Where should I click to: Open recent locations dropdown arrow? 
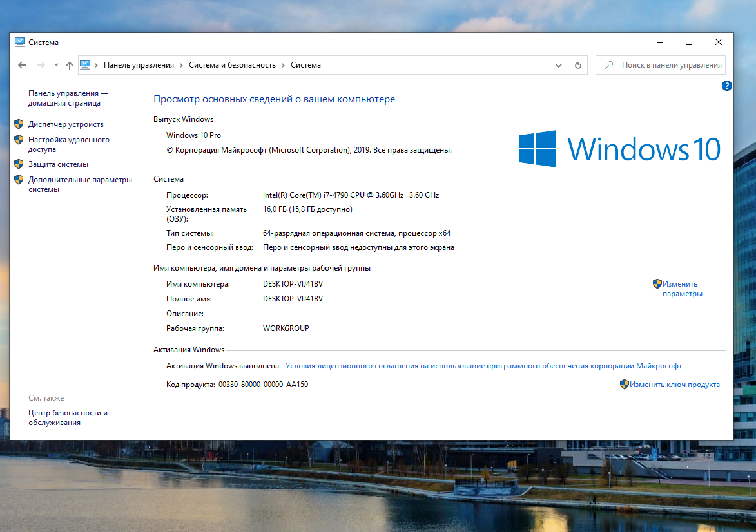[57, 65]
